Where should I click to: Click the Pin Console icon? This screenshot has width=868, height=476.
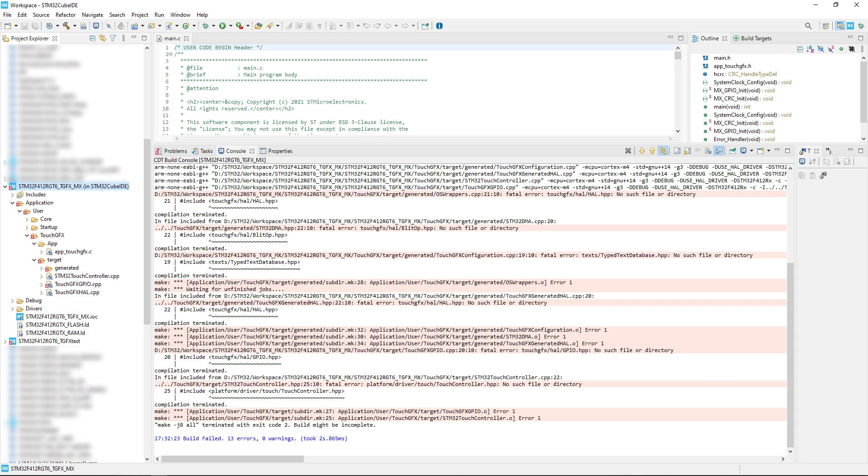pos(733,151)
